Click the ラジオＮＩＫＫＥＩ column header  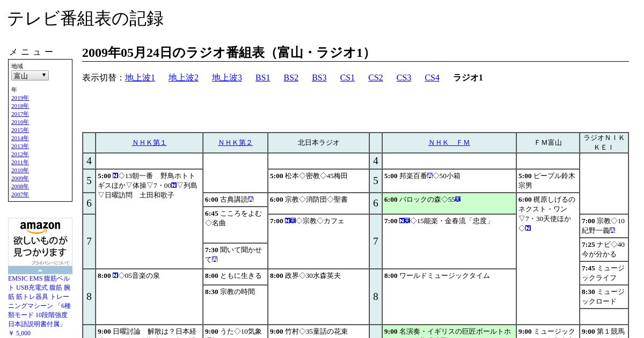tap(604, 143)
